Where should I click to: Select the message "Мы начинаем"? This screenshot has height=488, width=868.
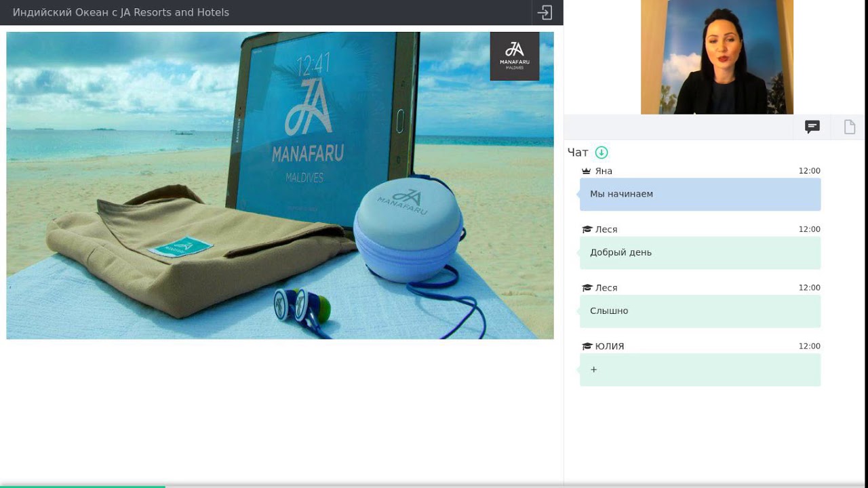[700, 195]
